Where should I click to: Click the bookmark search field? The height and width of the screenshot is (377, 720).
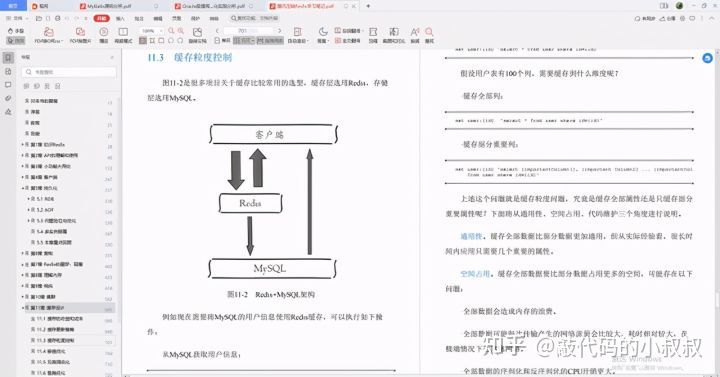coord(69,72)
